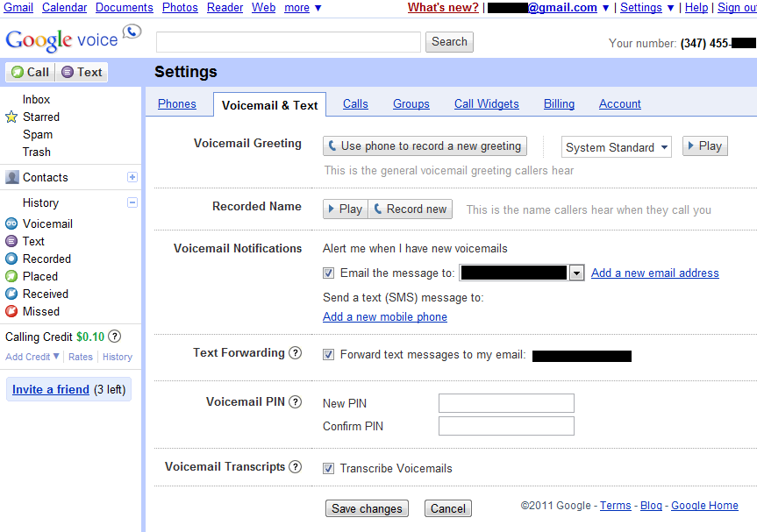Open the Inbox folder
Image resolution: width=757 pixels, height=532 pixels.
pos(36,99)
